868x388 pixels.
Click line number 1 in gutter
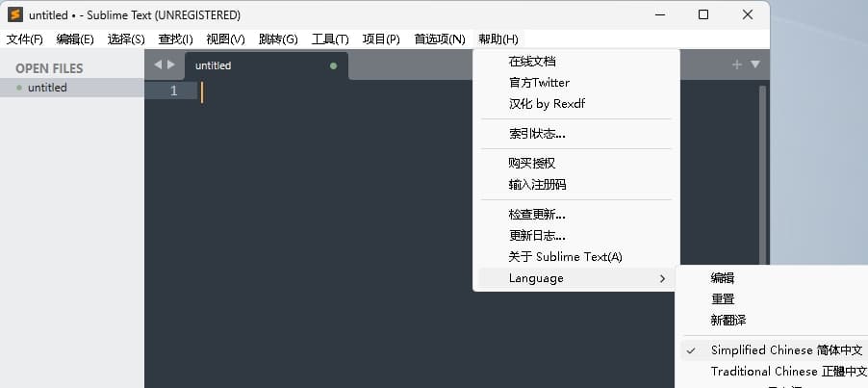click(174, 91)
